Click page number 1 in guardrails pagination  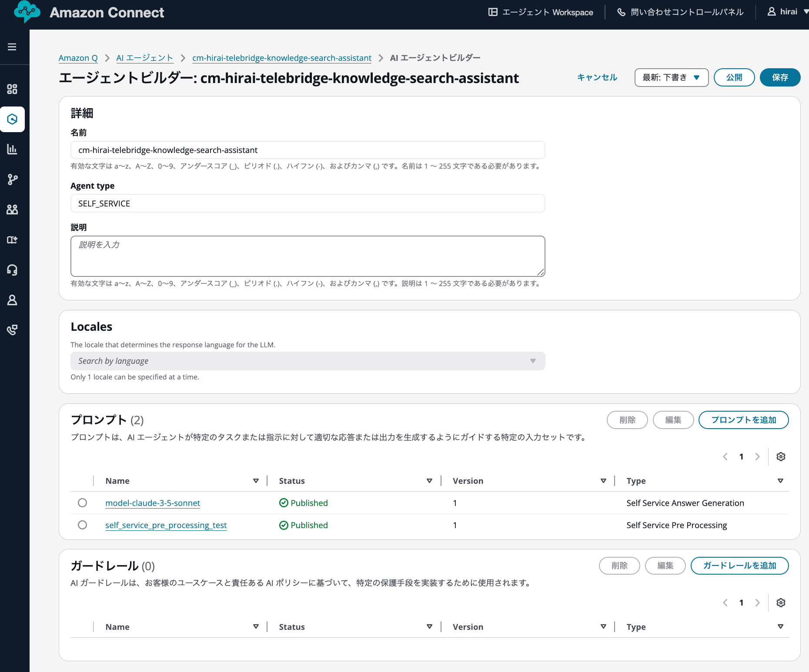point(741,602)
